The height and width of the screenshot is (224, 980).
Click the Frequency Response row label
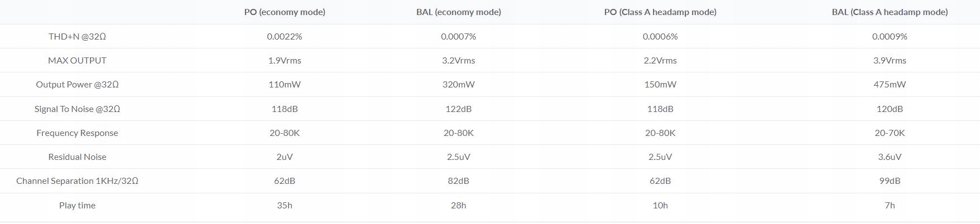coord(77,133)
